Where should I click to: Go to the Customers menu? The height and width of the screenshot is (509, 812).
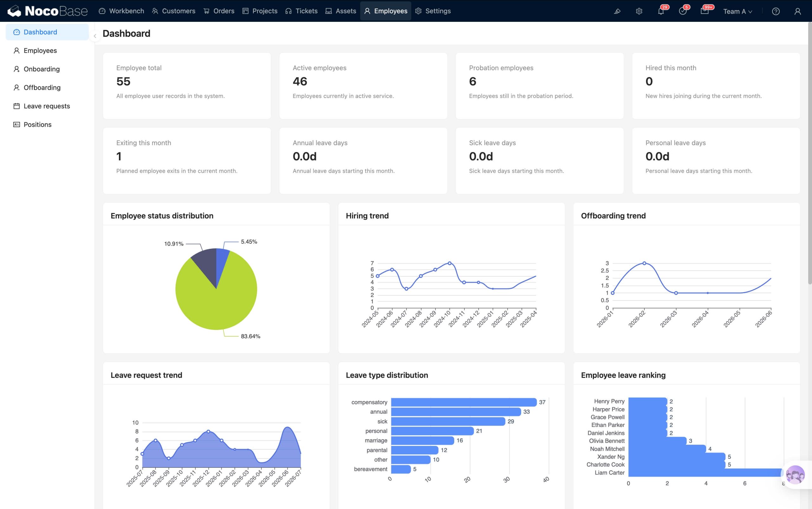tap(174, 11)
